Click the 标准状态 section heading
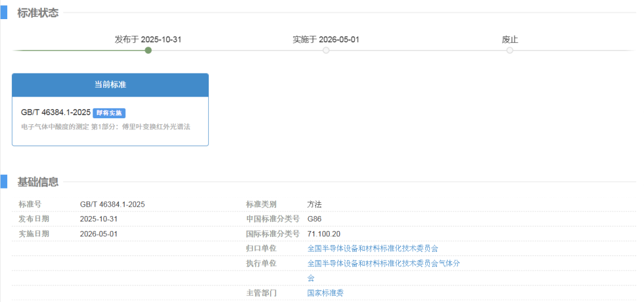This screenshot has height=302, width=644. (38, 13)
